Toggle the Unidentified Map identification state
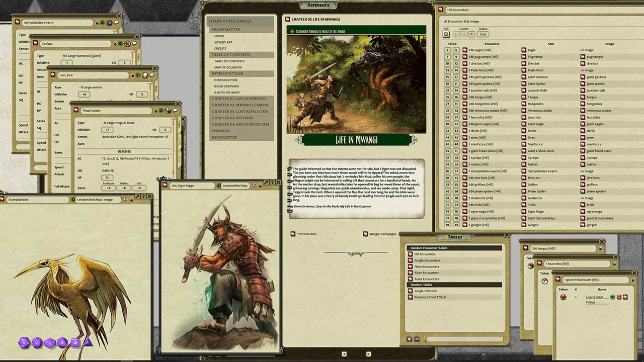This screenshot has height=362, width=644. [x=218, y=186]
